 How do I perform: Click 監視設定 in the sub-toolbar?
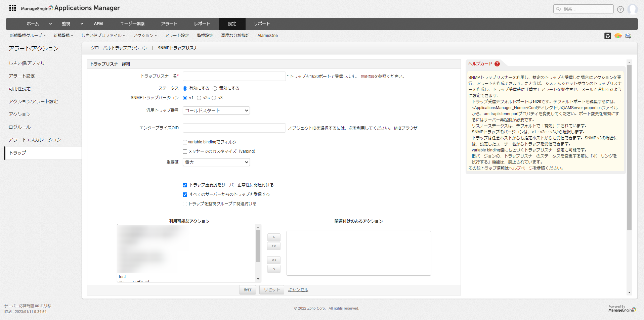pyautogui.click(x=205, y=36)
